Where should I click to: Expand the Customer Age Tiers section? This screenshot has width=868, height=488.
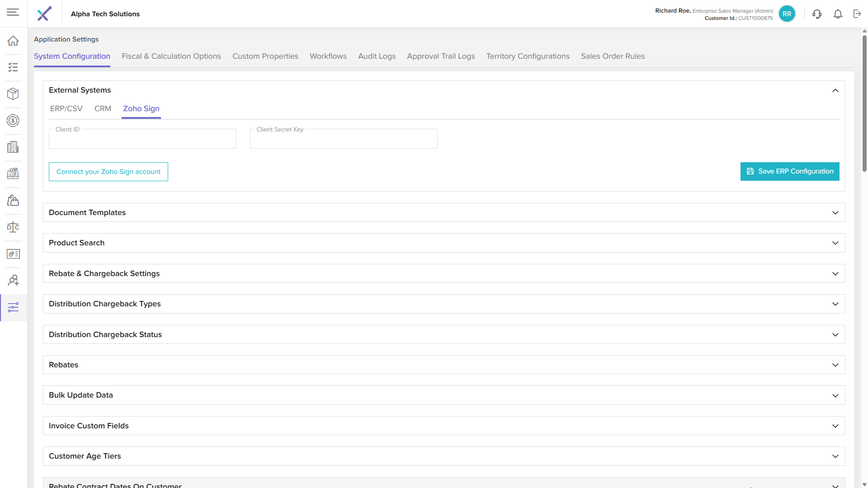(x=835, y=456)
